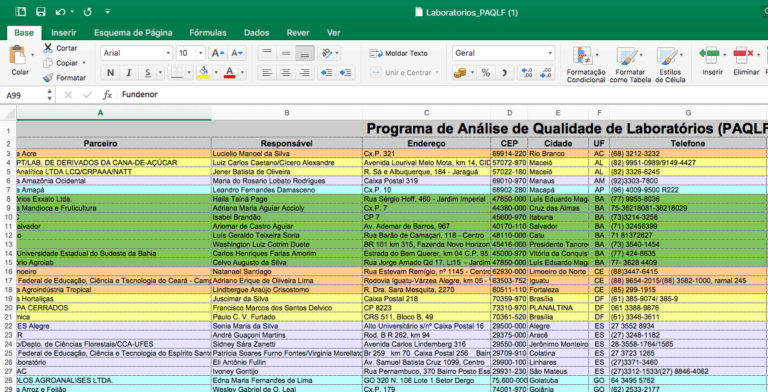The image size is (768, 392).
Task: Click the formula bar showing Fundenor
Action: click(x=442, y=95)
